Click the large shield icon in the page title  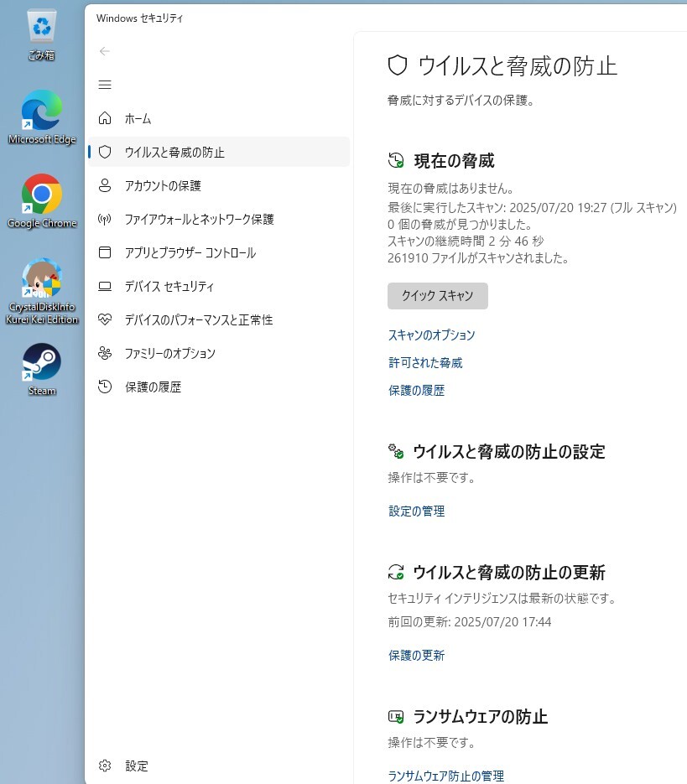click(398, 65)
